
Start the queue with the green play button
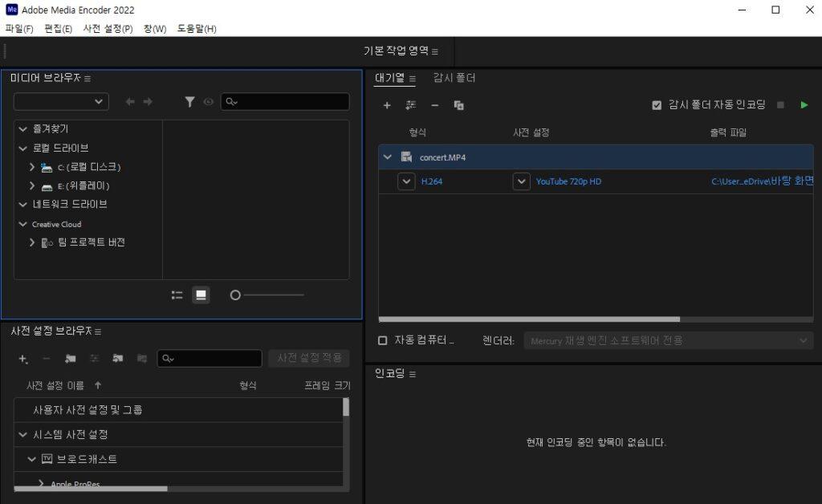pyautogui.click(x=804, y=105)
